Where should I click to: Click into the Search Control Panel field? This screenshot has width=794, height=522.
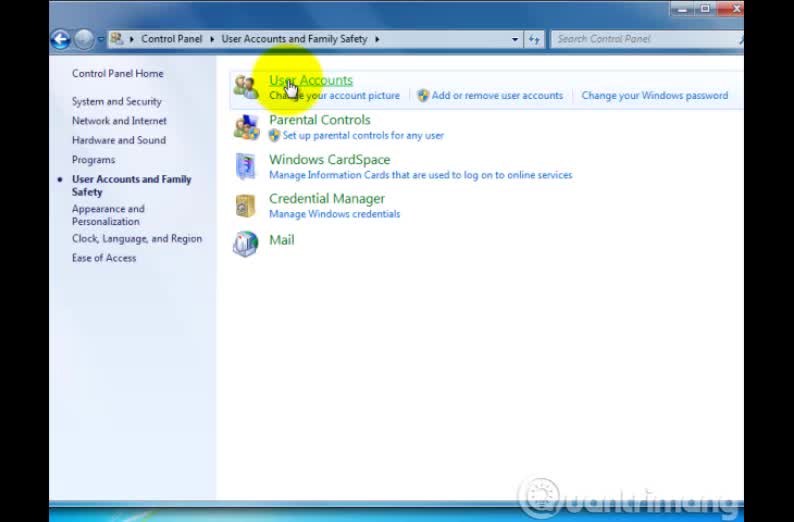tap(647, 39)
